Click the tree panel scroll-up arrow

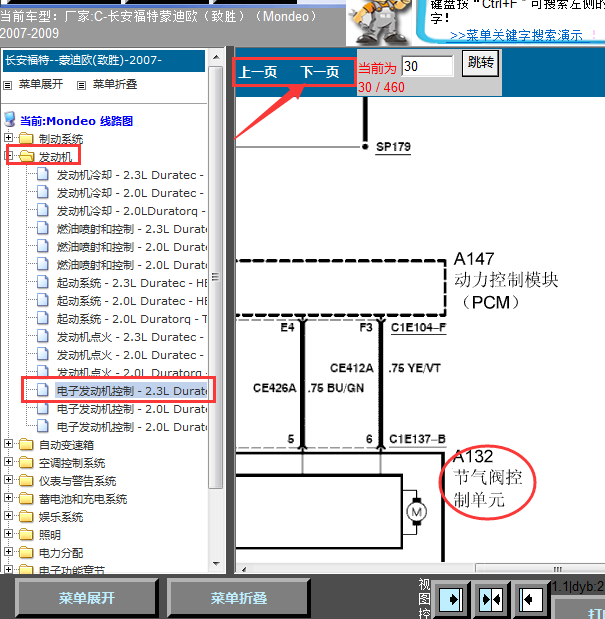pos(216,58)
